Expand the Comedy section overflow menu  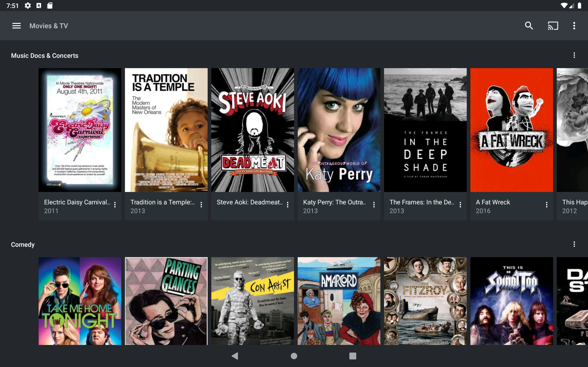click(574, 244)
